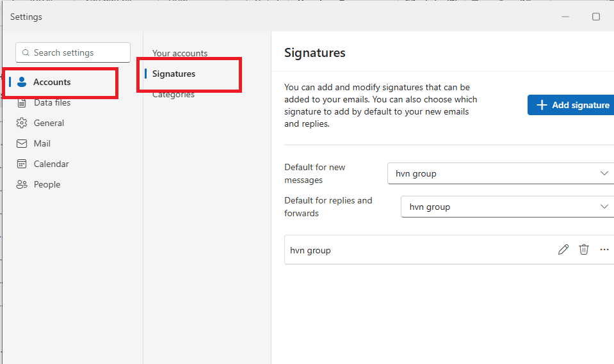Image resolution: width=614 pixels, height=364 pixels.
Task: Focus the Search settings field
Action: (x=73, y=52)
